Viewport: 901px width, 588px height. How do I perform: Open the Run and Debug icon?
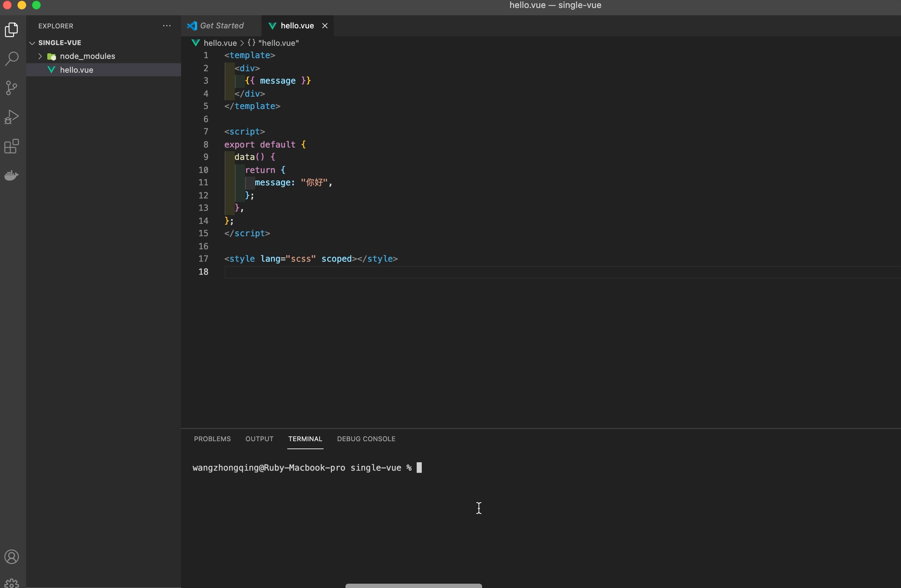[x=12, y=117]
